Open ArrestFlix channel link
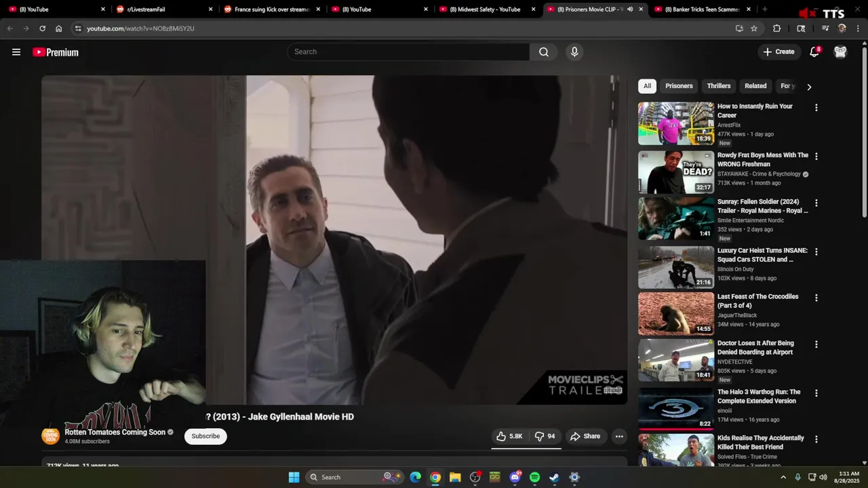Screen dimensions: 868x488 [x=729, y=125]
